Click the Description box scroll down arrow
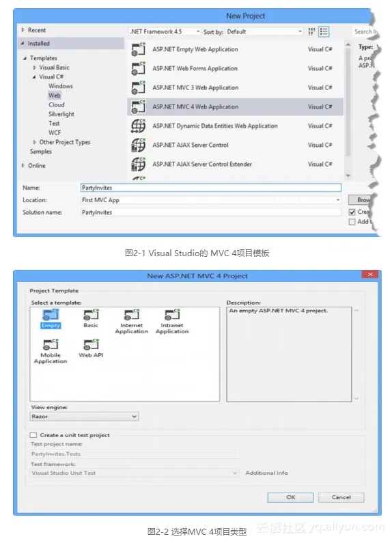392x541 pixels. pyautogui.click(x=356, y=398)
